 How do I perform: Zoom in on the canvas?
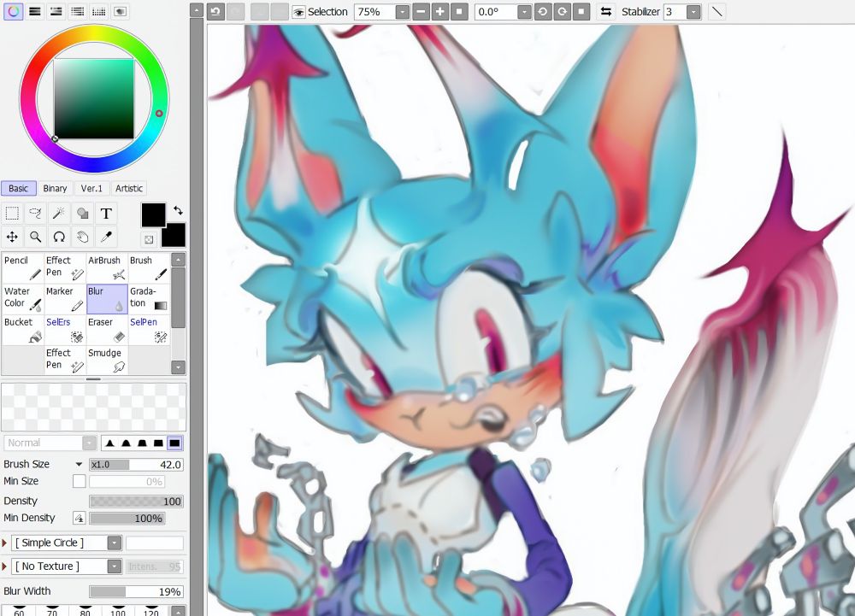point(440,12)
